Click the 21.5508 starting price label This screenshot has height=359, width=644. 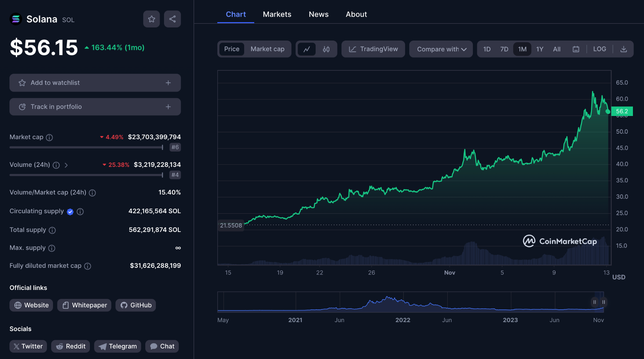pyautogui.click(x=231, y=225)
